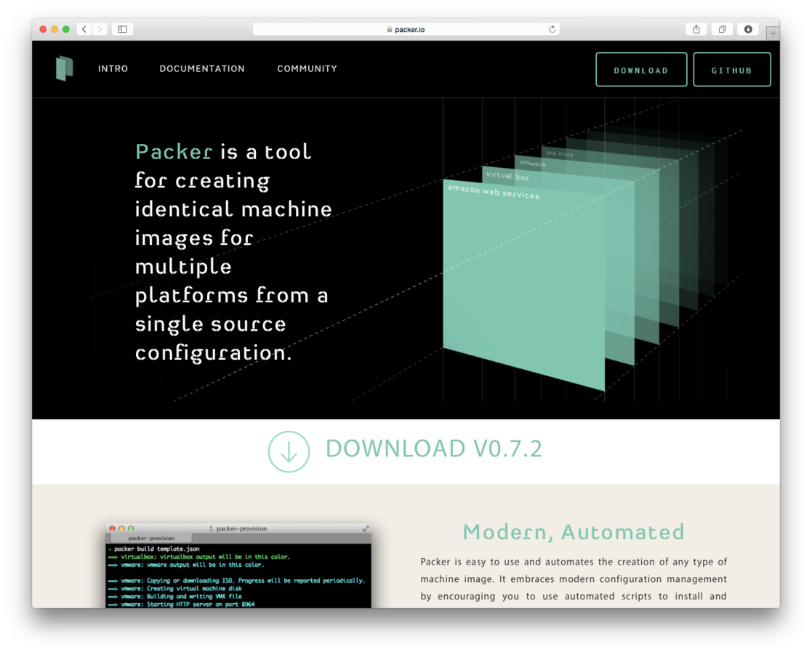Viewport: 812px width, 654px height.
Task: Reload the page with the refresh icon
Action: click(x=552, y=29)
